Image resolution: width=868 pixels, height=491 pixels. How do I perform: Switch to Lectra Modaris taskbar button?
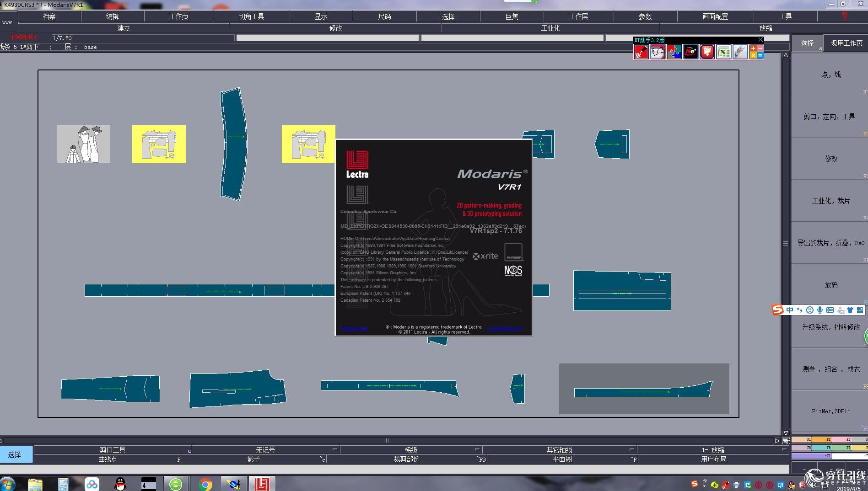(262, 484)
